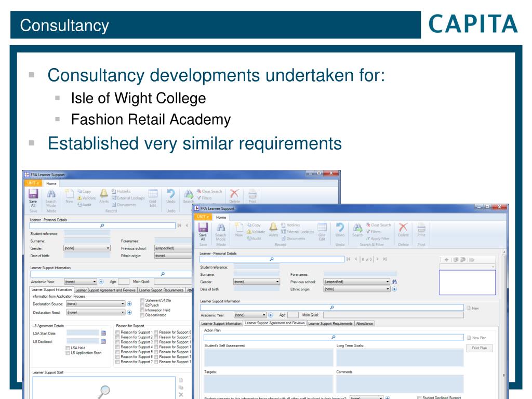Click Save All in the back window
The height and width of the screenshot is (399, 532).
(x=33, y=197)
